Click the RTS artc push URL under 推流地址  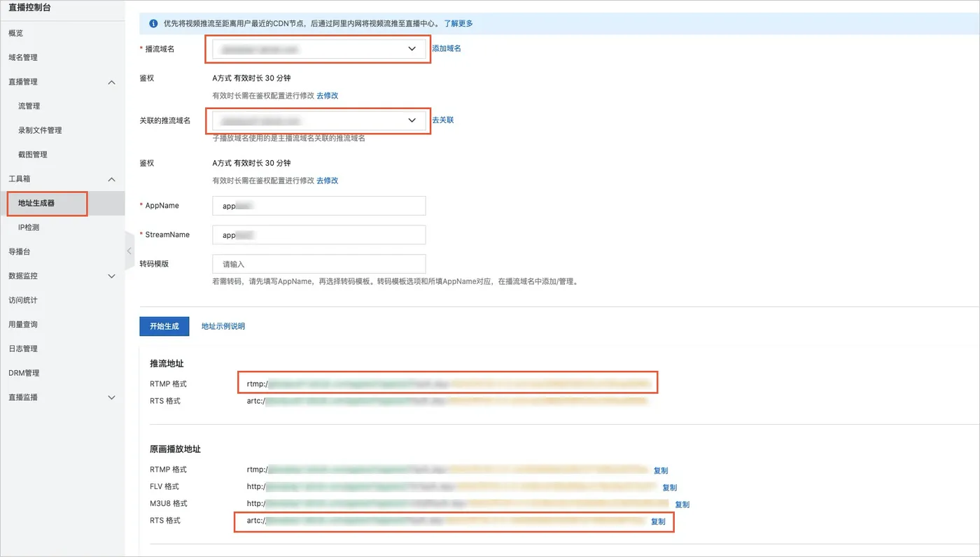click(x=447, y=401)
